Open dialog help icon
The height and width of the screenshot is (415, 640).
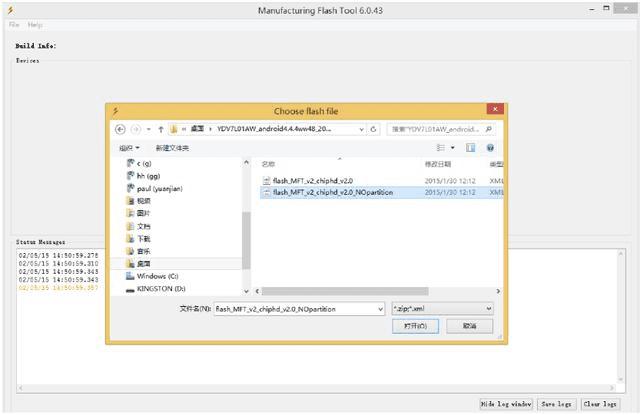tap(490, 148)
